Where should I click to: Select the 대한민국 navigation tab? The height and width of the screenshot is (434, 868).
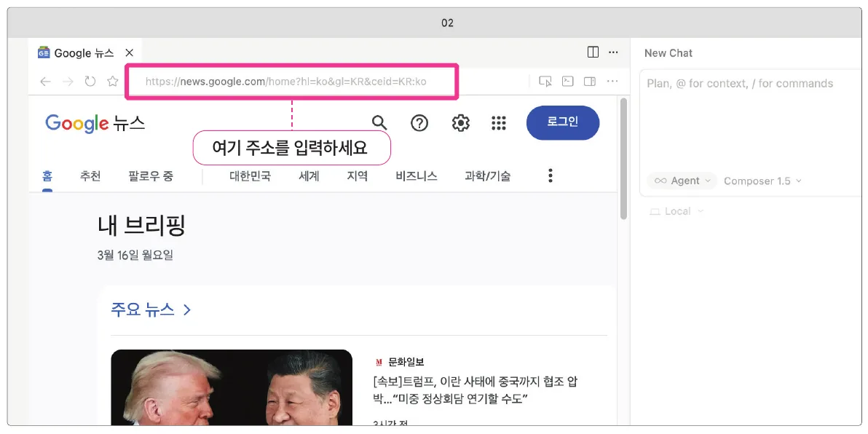[250, 177]
